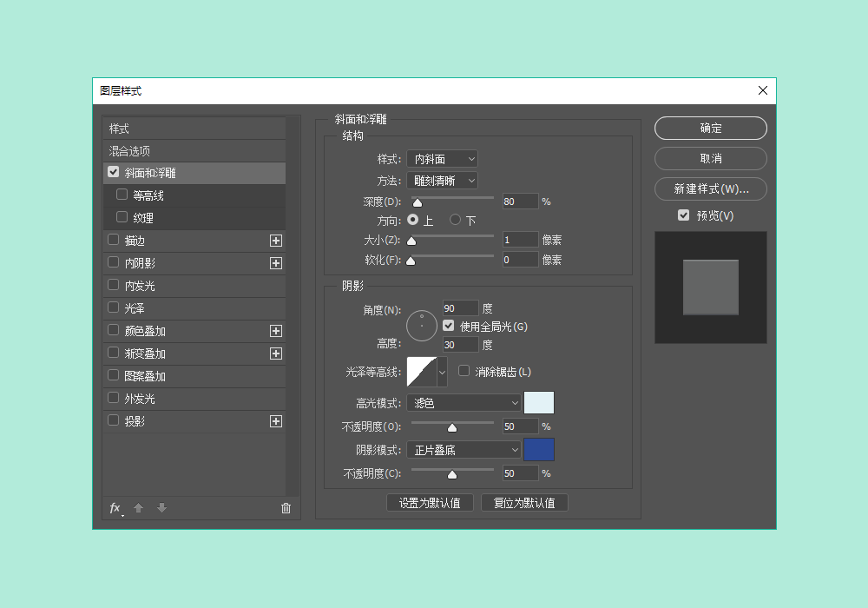Select the 下 direction radio button
This screenshot has height=608, width=868.
[455, 220]
